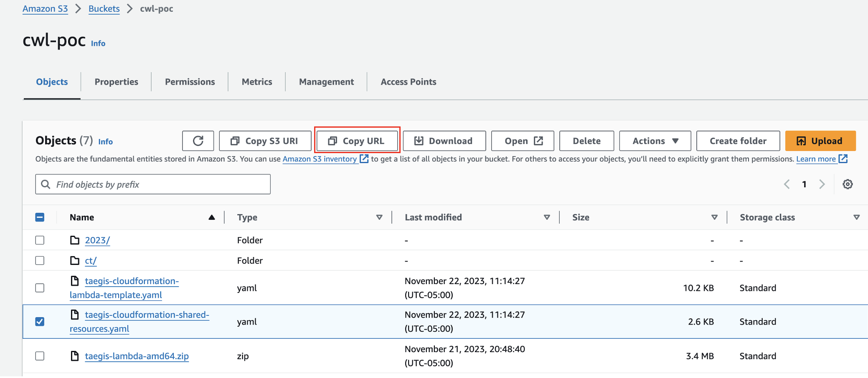Click external link icon after Amazon S3 inventory

pyautogui.click(x=364, y=159)
